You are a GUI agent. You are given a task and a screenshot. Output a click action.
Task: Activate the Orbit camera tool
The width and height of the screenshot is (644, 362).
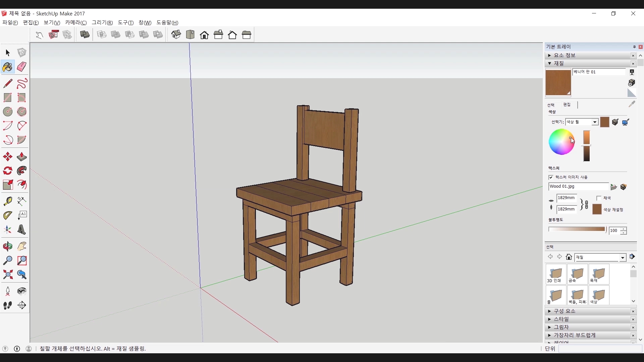[x=8, y=246]
